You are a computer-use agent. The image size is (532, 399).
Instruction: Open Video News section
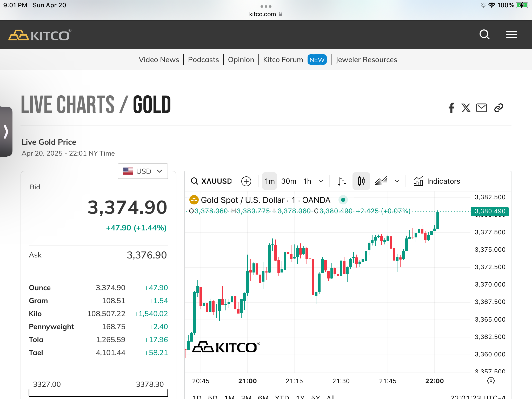(159, 59)
